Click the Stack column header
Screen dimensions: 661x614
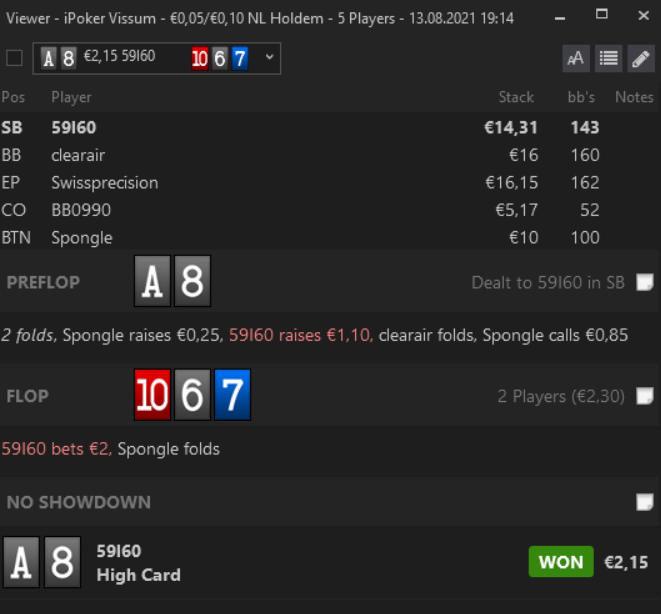516,97
